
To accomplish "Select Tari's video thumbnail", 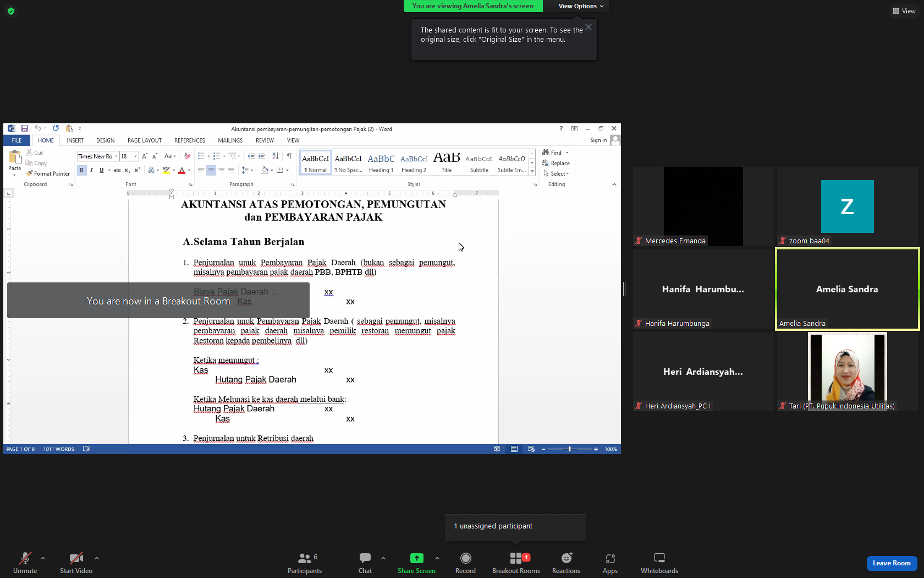I will pyautogui.click(x=847, y=372).
